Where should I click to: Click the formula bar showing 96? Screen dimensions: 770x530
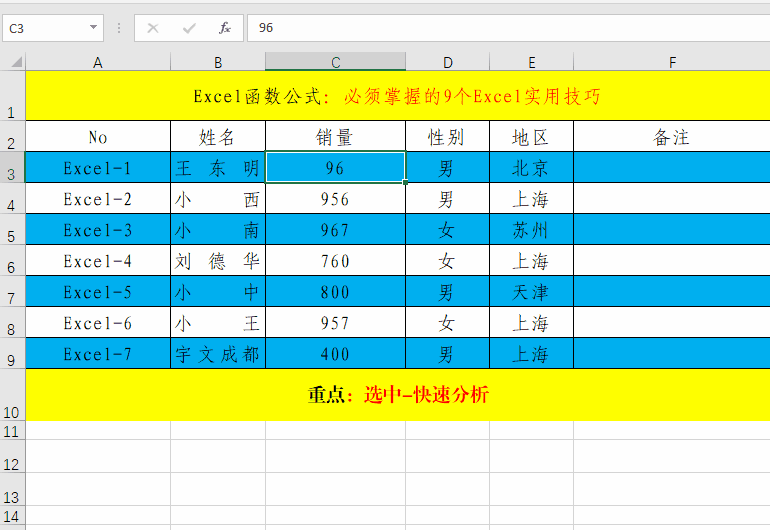click(508, 28)
